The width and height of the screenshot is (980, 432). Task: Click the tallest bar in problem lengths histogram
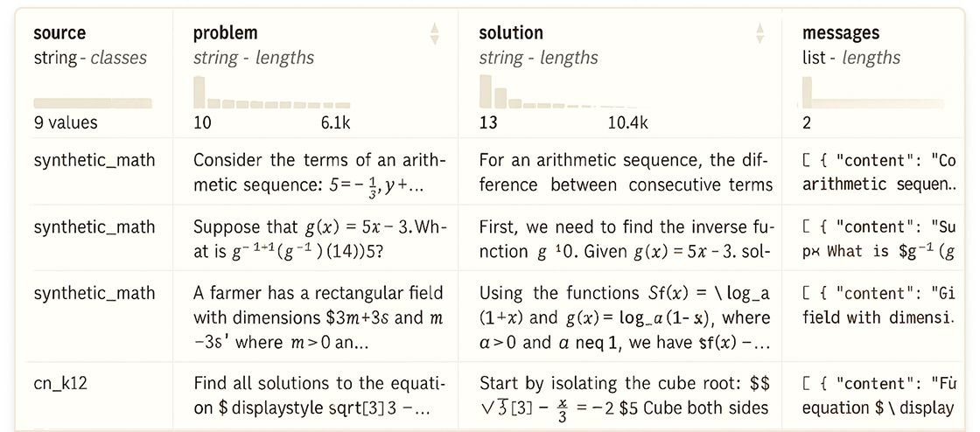(199, 92)
